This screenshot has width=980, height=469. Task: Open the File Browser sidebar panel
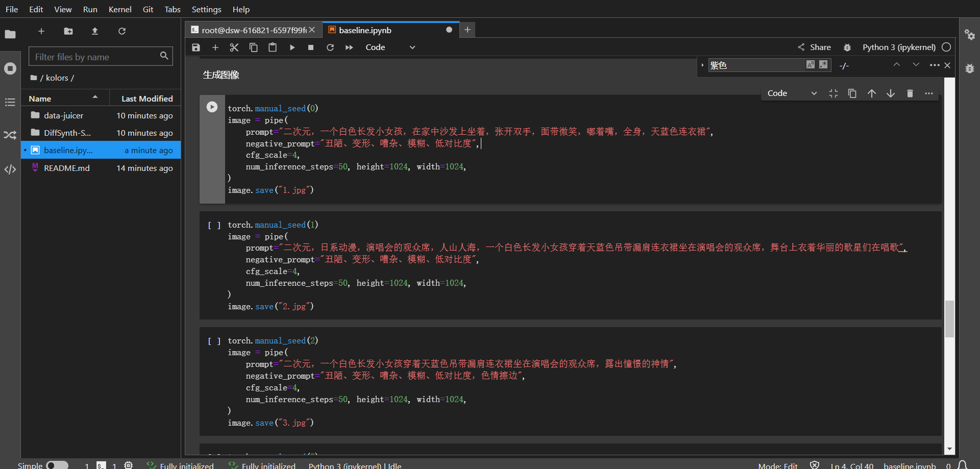point(10,34)
